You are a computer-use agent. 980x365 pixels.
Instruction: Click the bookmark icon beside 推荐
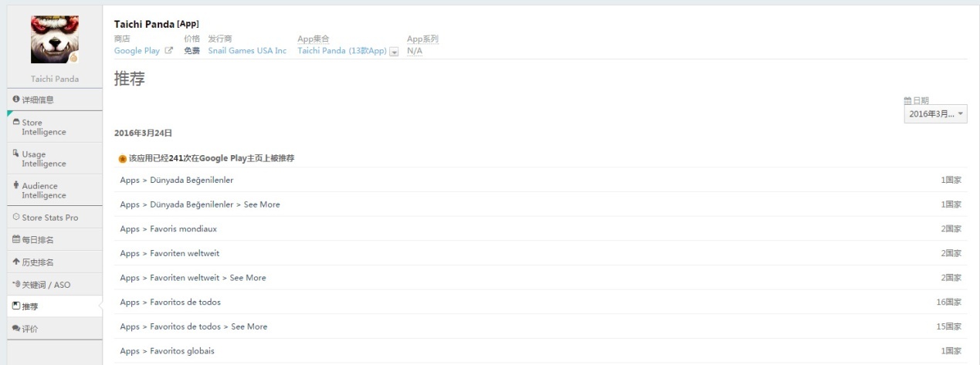(x=16, y=306)
